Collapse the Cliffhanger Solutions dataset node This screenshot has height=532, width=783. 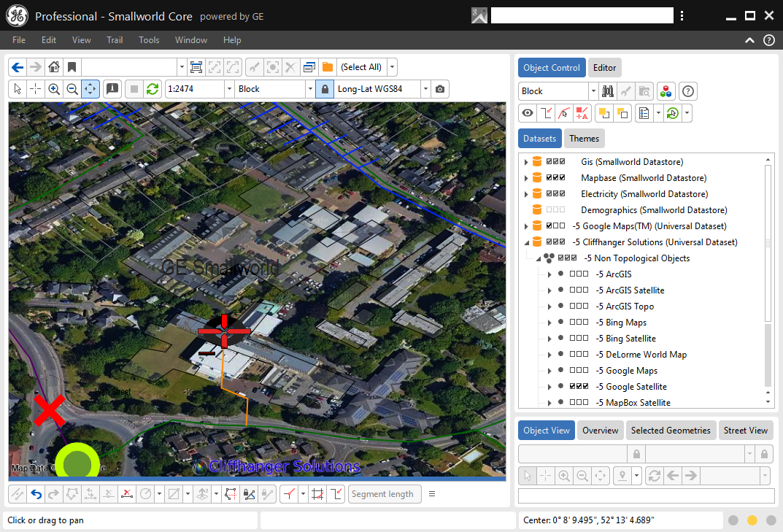(x=526, y=242)
